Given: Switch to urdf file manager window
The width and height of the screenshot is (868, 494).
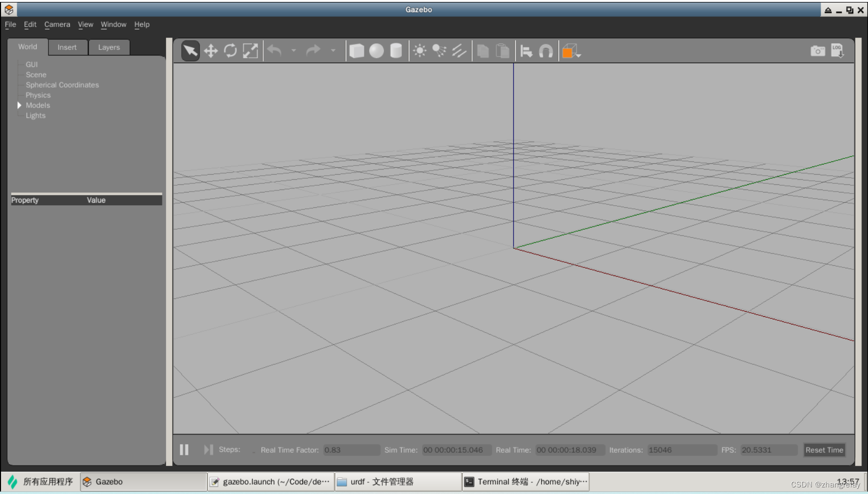Looking at the screenshot, I should coord(398,482).
